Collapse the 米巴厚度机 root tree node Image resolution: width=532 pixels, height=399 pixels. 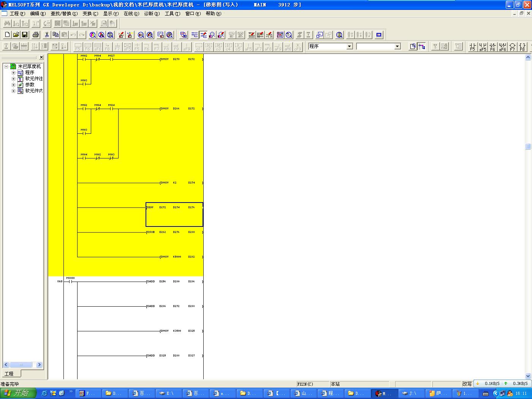[x=6, y=66]
